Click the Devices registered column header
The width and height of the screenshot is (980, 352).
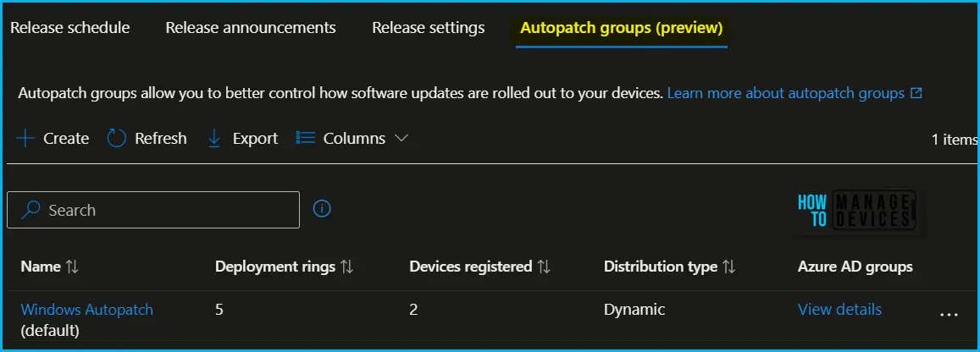[471, 267]
